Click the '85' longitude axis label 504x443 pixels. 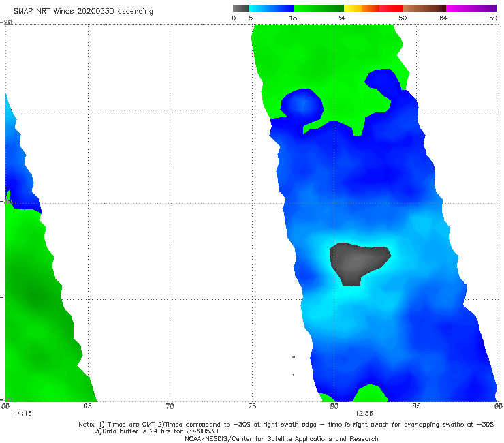tap(416, 406)
